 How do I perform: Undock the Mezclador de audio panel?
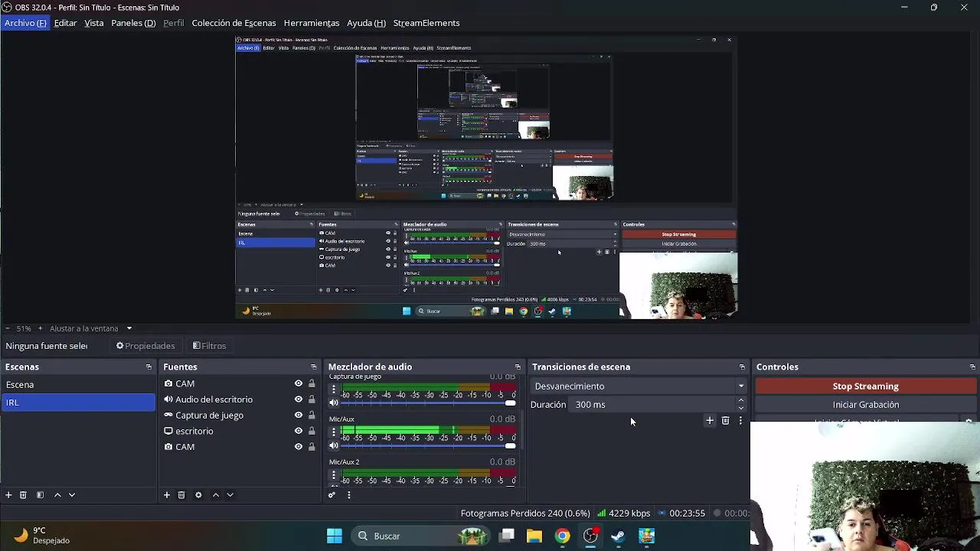coord(518,367)
